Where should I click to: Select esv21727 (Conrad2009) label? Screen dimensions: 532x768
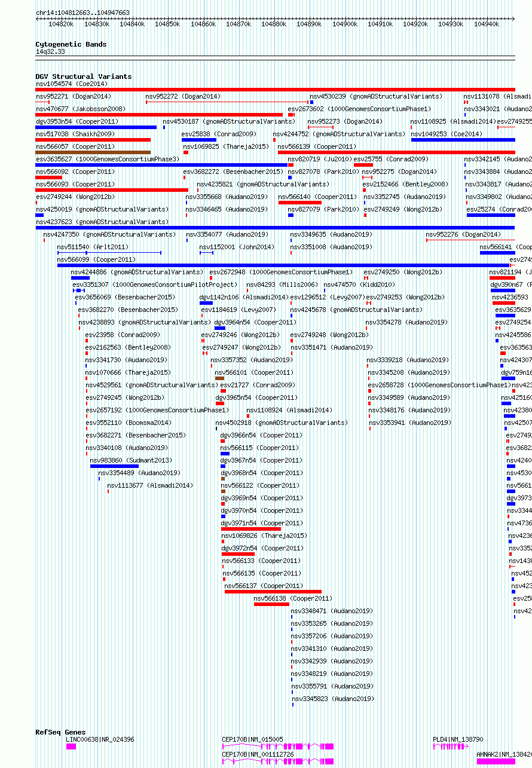click(258, 385)
